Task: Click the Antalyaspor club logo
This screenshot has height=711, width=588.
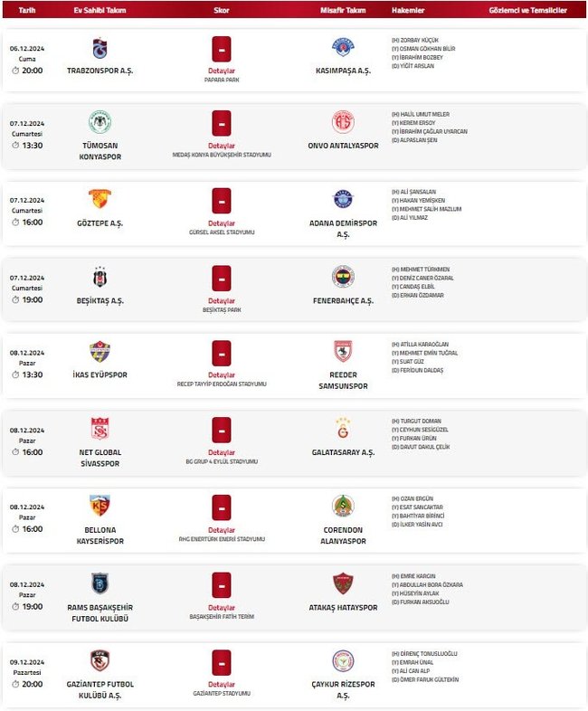Action: [343, 122]
